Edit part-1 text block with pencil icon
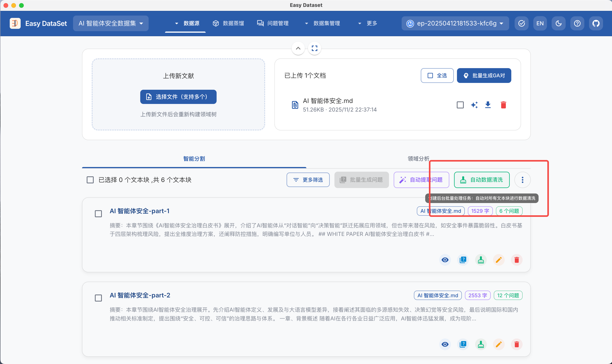Screen dimensions: 612x364 (x=499, y=260)
